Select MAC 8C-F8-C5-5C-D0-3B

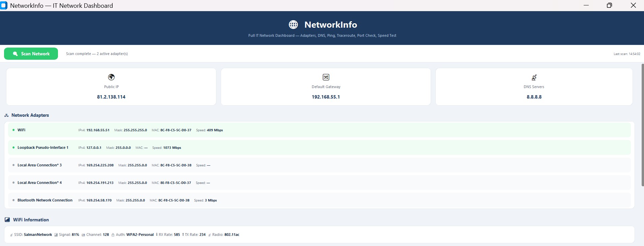[x=174, y=200]
